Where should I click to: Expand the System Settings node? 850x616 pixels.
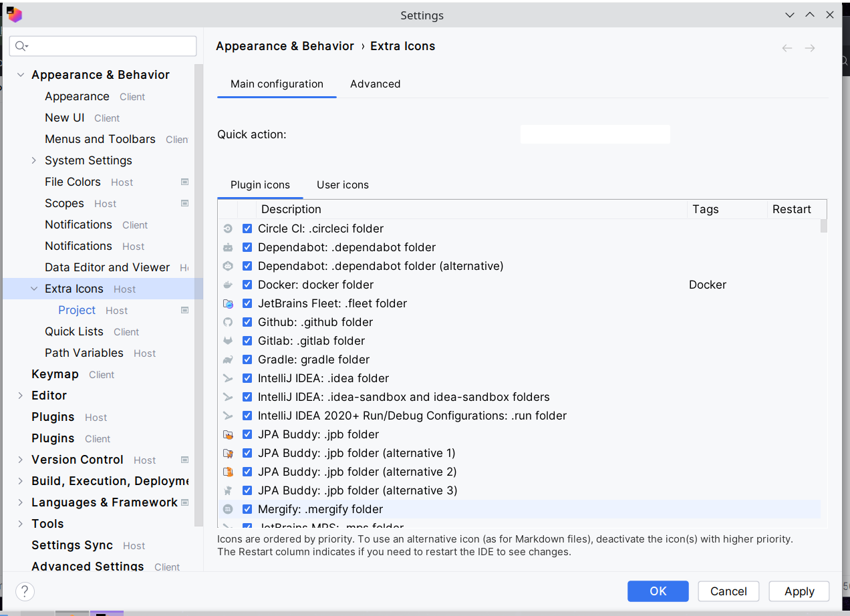(x=33, y=160)
